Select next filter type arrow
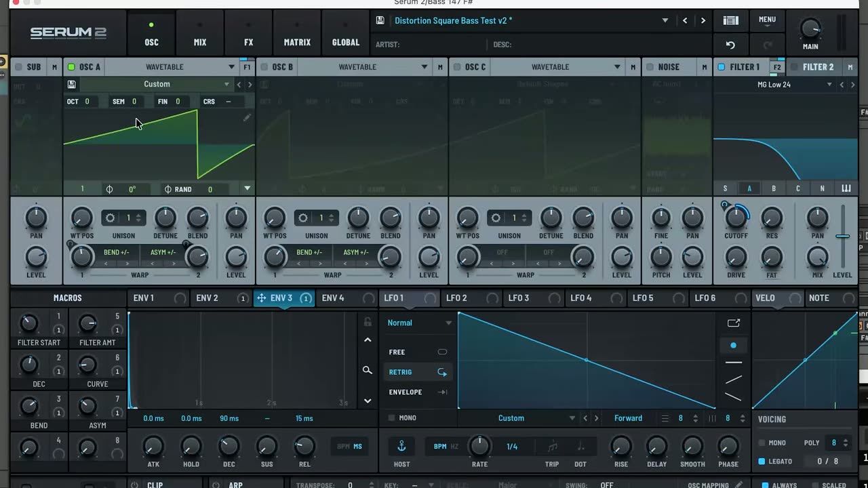The width and height of the screenshot is (868, 488). [x=853, y=85]
